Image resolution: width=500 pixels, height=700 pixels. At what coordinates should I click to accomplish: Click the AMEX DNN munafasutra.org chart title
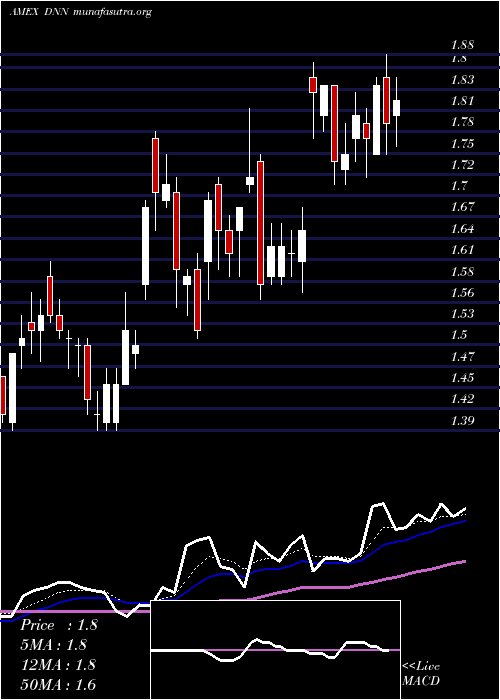(x=81, y=12)
